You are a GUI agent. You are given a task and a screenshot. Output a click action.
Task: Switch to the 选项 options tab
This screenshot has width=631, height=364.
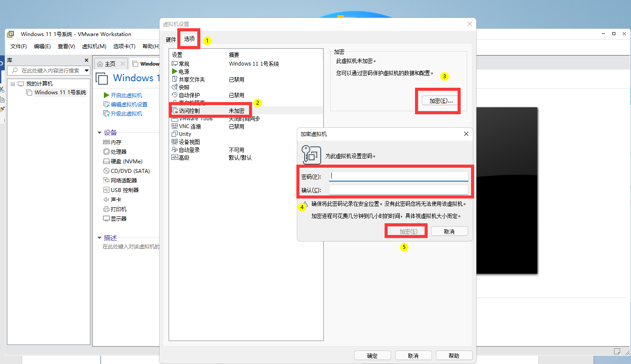[189, 39]
